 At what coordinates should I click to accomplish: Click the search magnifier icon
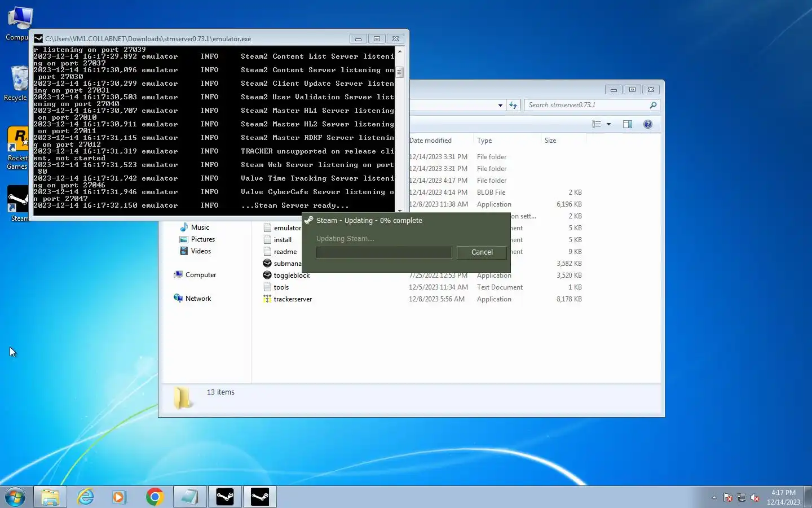(x=653, y=105)
